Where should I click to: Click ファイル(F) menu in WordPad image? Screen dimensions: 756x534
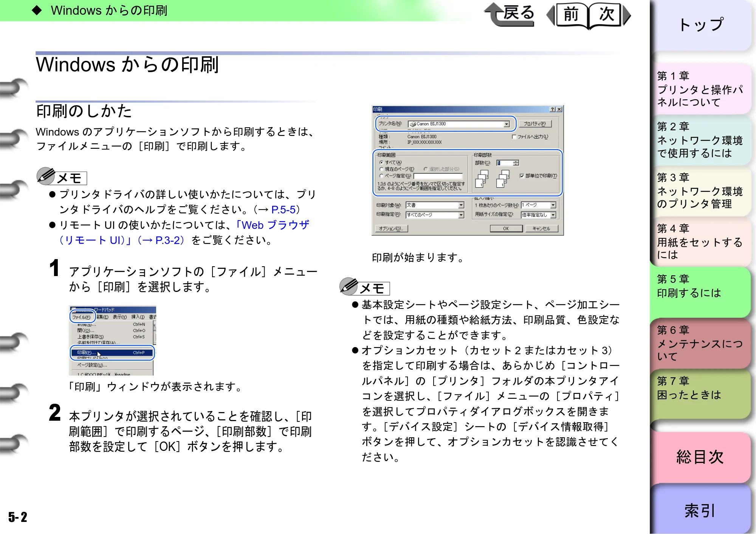[82, 317]
